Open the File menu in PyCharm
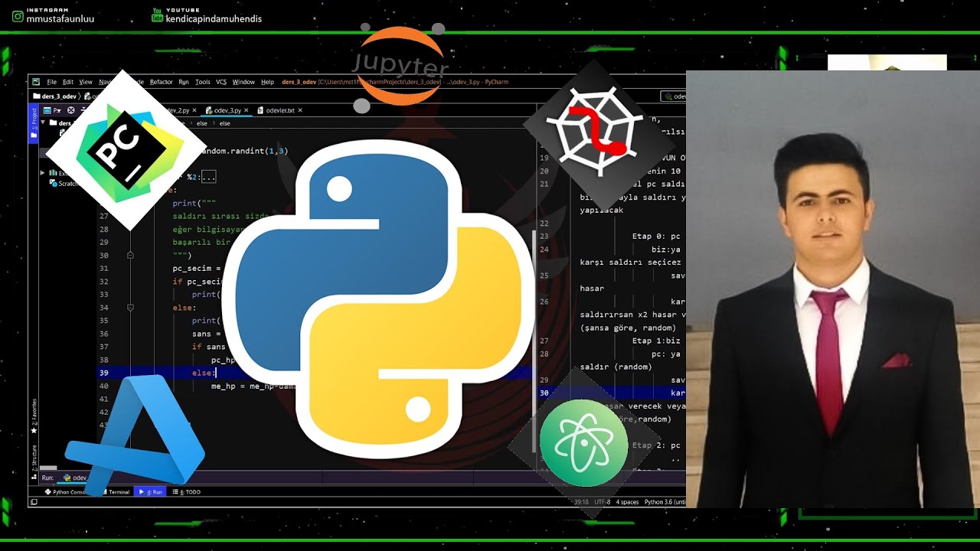 (51, 82)
